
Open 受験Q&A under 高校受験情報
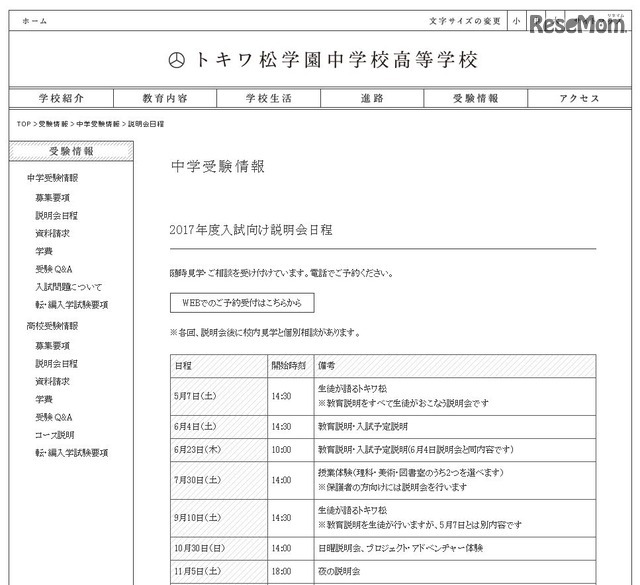[x=54, y=418]
